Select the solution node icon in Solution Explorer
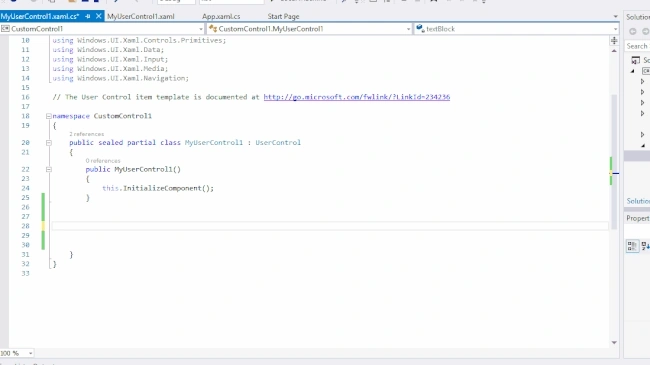This screenshot has width=650, height=365. click(x=635, y=61)
